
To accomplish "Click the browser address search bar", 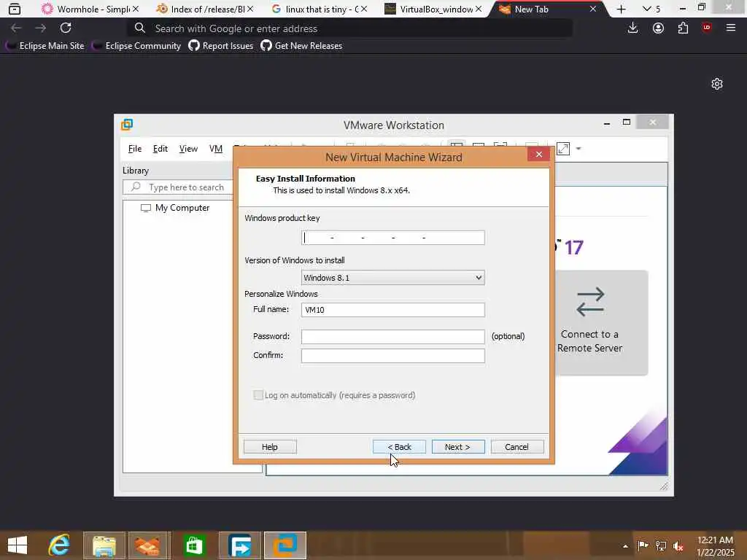I will click(350, 28).
